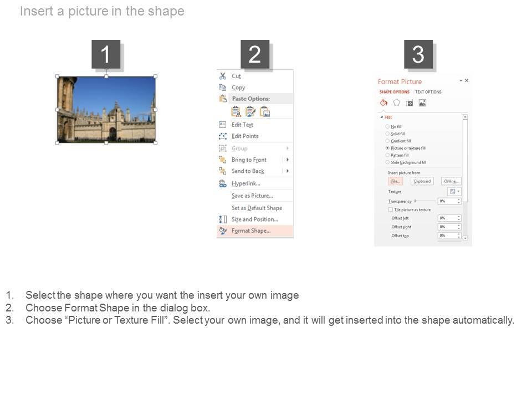Click the Paste Options clipboard icon
The image size is (532, 399).
pyautogui.click(x=223, y=99)
